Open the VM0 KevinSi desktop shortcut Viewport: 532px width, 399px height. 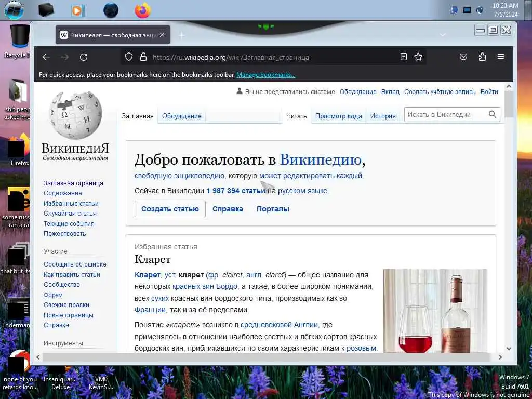101,378
